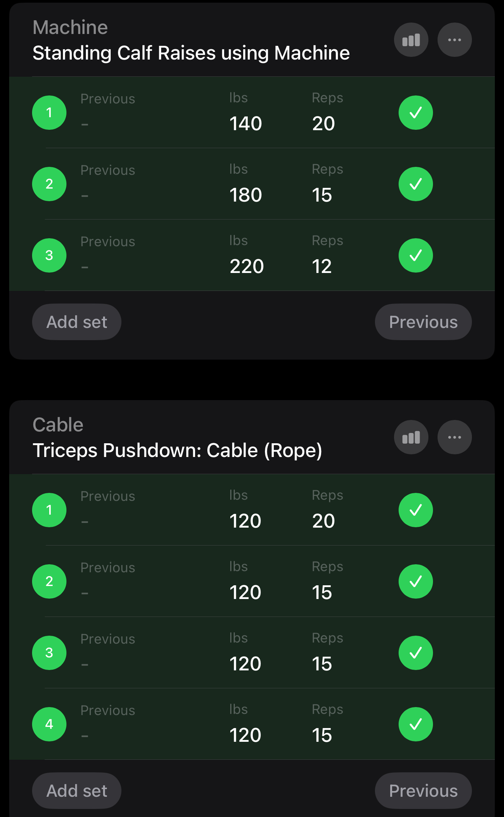This screenshot has width=504, height=817.
Task: Edit the 140 lbs weight field
Action: 246,123
